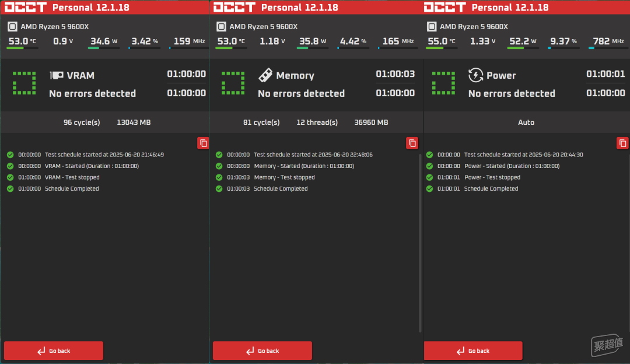Click the CPU chip icon in VRAM panel
This screenshot has height=364, width=630.
point(12,26)
